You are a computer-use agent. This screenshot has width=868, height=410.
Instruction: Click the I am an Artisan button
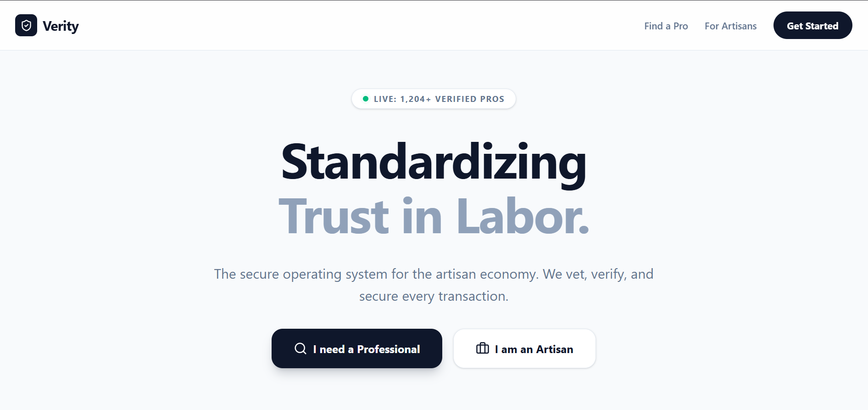[x=524, y=348]
